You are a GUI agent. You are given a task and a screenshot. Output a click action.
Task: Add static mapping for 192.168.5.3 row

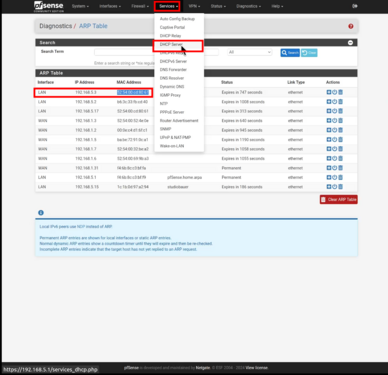tap(329, 92)
